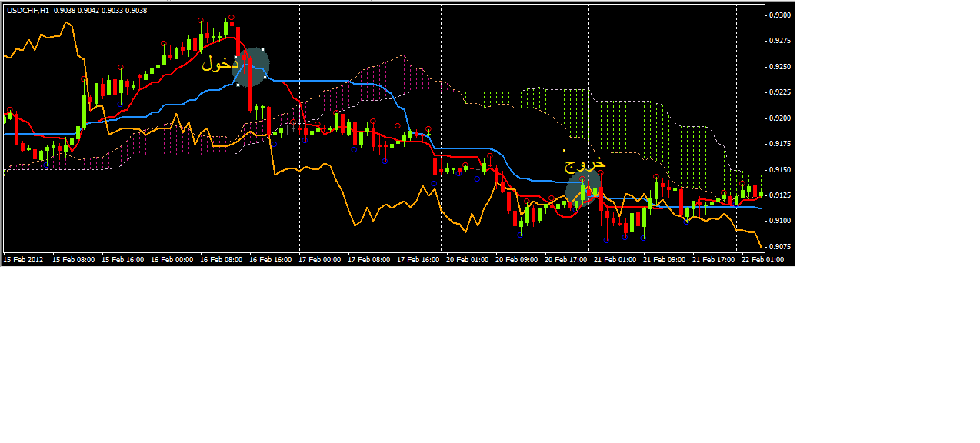This screenshot has width=980, height=443.
Task: Click the 0.9175 price axis label
Action: tap(779, 144)
